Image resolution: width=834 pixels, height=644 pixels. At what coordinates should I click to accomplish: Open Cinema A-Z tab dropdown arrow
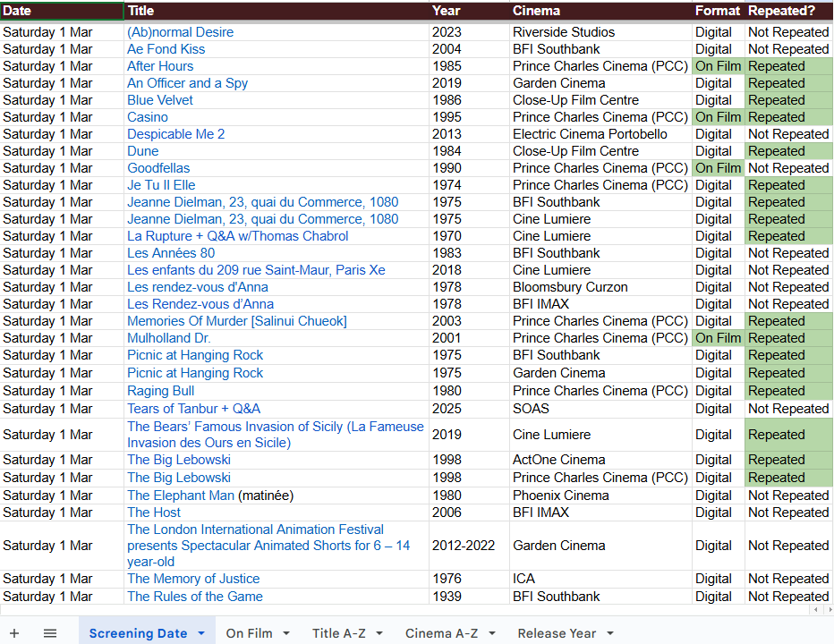pyautogui.click(x=492, y=633)
